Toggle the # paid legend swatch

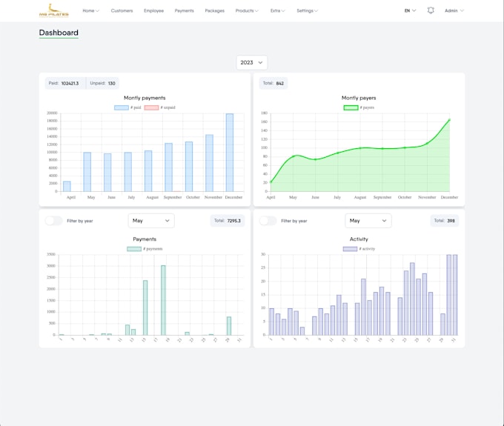[x=121, y=107]
